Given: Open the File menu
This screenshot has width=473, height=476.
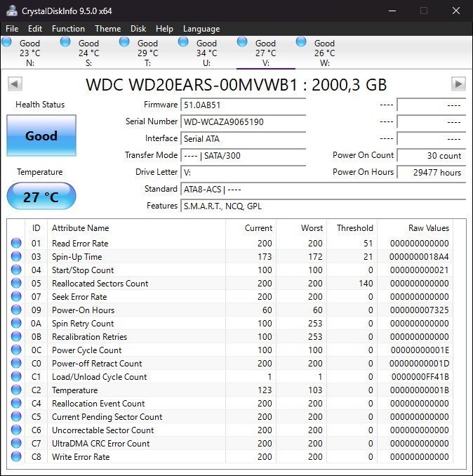Looking at the screenshot, I should [12, 29].
